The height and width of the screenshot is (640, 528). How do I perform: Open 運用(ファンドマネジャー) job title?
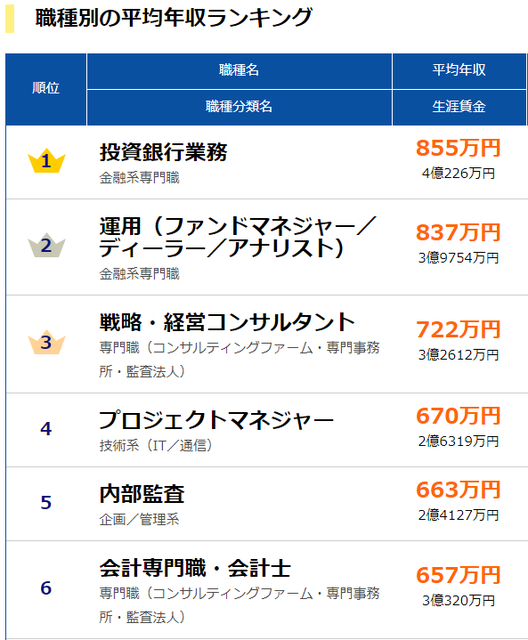[x=237, y=237]
